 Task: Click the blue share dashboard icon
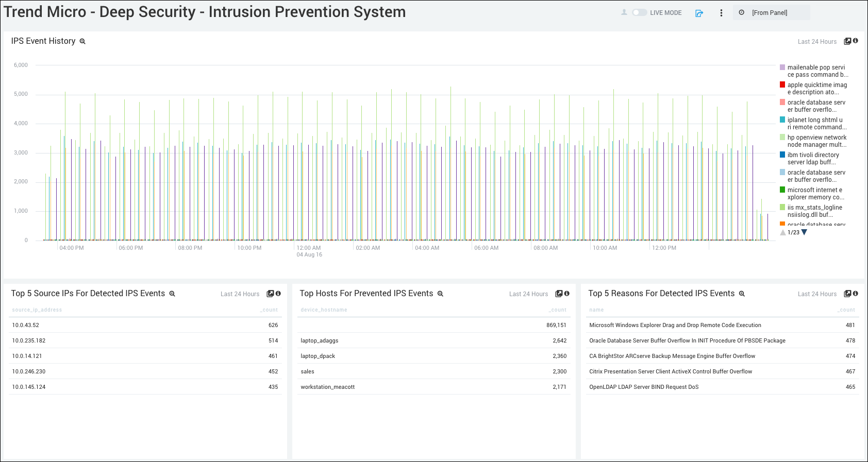pyautogui.click(x=699, y=13)
